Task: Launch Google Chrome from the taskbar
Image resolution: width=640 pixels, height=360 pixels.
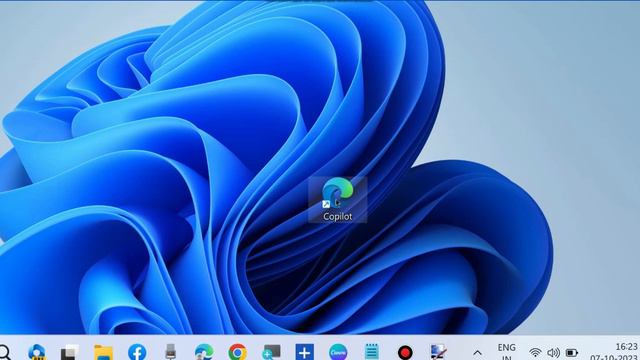Action: coord(238,352)
